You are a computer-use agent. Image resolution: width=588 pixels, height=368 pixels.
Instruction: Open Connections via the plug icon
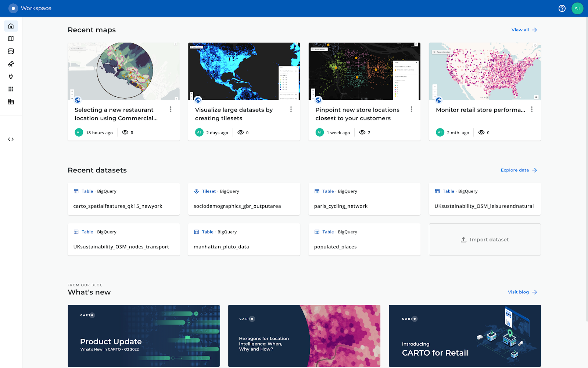click(x=11, y=76)
